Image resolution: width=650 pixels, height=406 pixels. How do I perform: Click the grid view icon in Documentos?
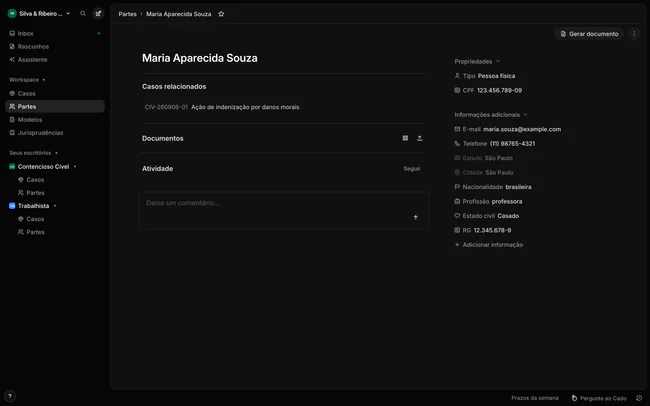[405, 138]
